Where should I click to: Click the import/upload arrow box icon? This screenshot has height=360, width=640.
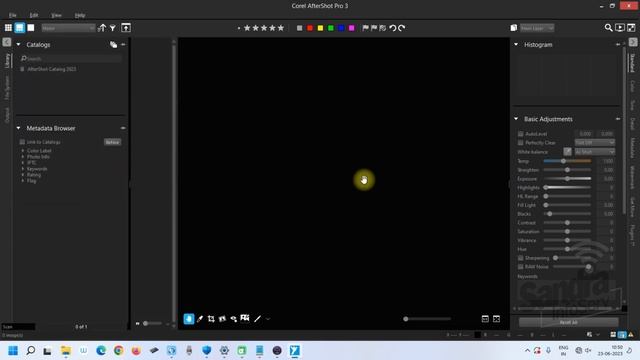[x=126, y=28]
